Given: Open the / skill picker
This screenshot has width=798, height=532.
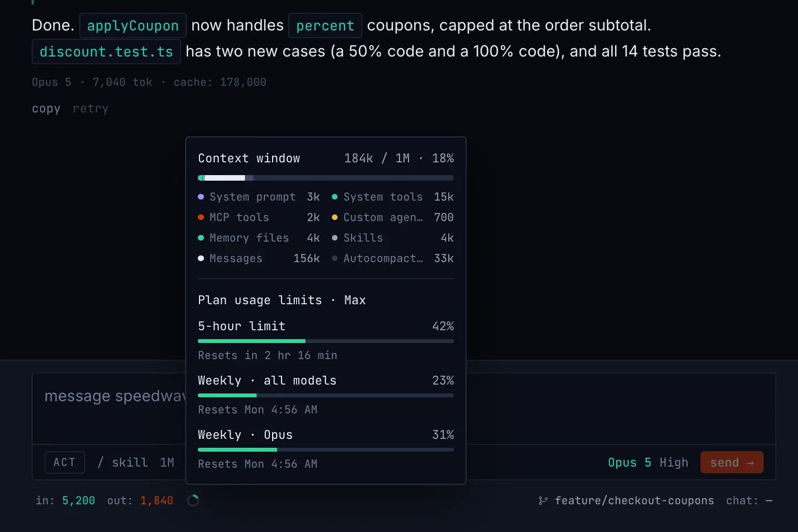Looking at the screenshot, I should click(x=122, y=462).
